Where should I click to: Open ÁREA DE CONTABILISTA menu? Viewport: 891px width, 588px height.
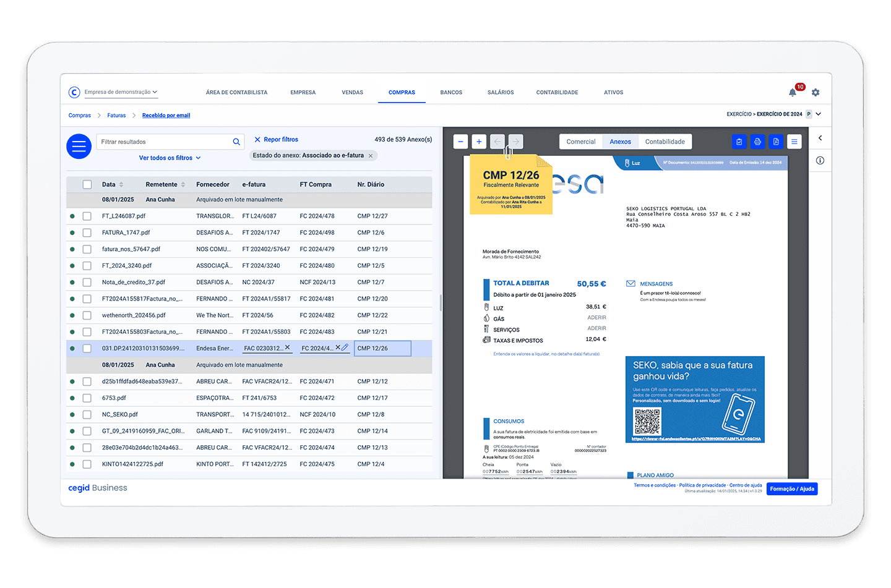click(x=236, y=93)
